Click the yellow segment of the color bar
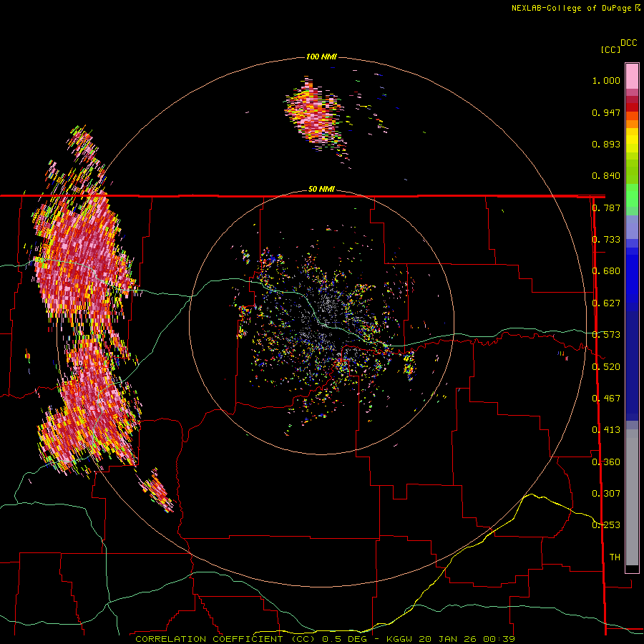The width and height of the screenshot is (644, 644). click(632, 140)
